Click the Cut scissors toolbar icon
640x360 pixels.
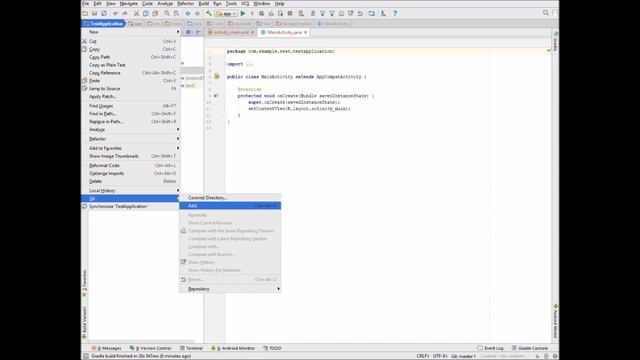[136, 13]
